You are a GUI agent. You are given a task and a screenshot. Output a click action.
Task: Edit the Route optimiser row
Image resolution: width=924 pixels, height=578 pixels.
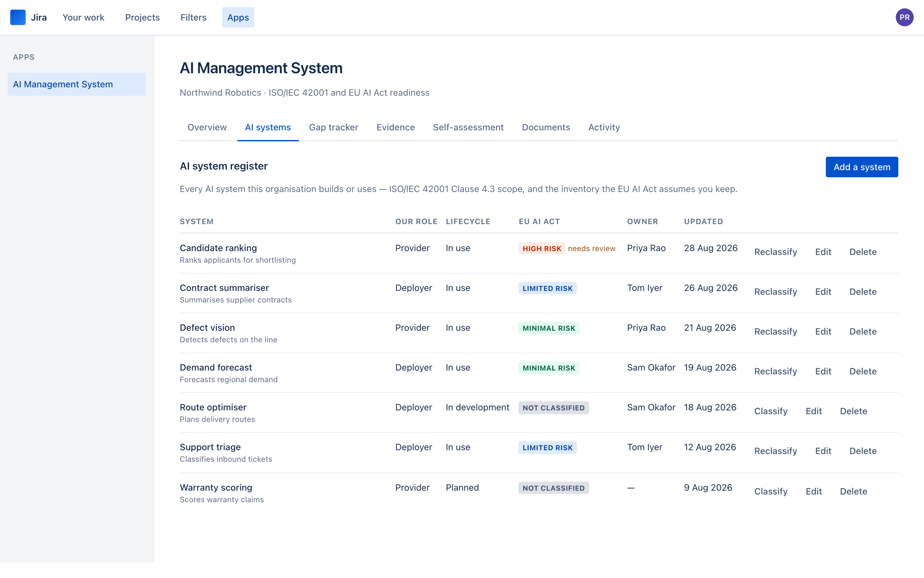[814, 411]
